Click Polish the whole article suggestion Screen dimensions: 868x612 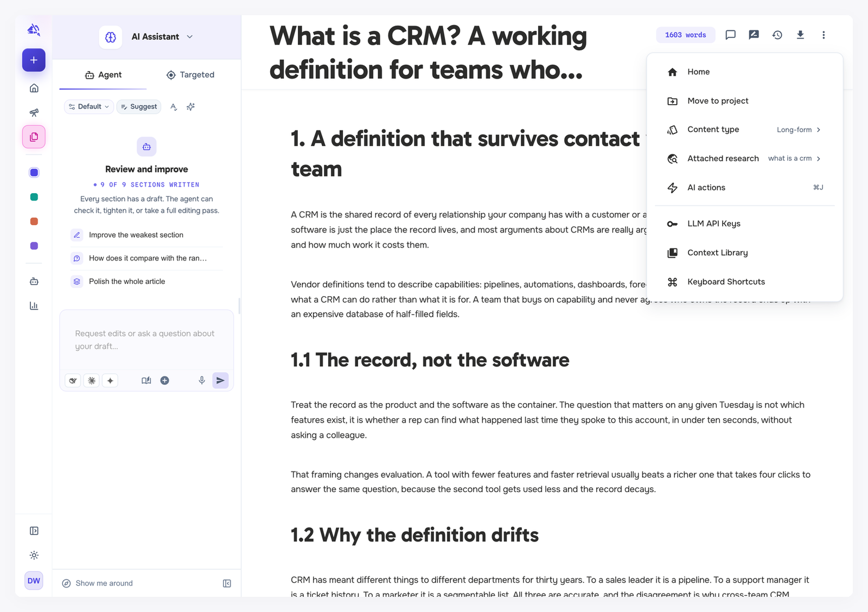(x=146, y=282)
